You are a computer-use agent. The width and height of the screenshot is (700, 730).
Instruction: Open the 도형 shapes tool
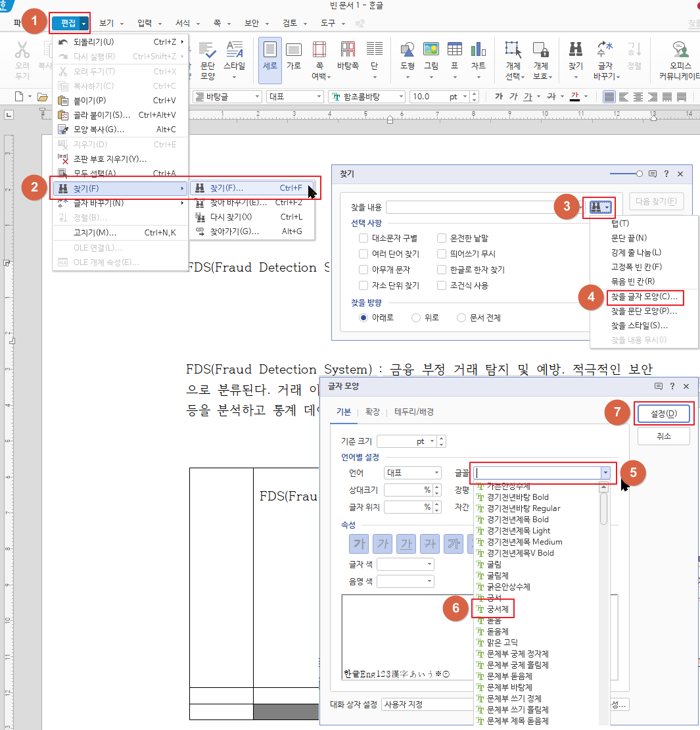[408, 60]
